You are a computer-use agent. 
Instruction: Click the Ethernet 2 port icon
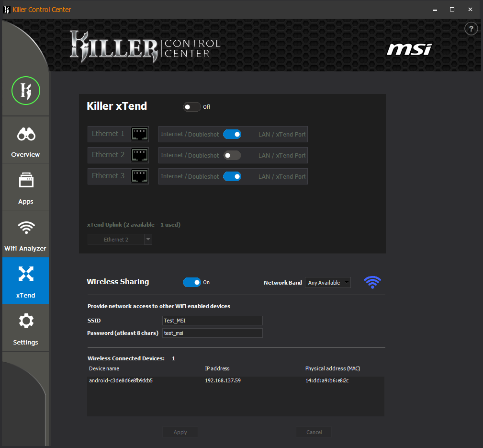(140, 155)
